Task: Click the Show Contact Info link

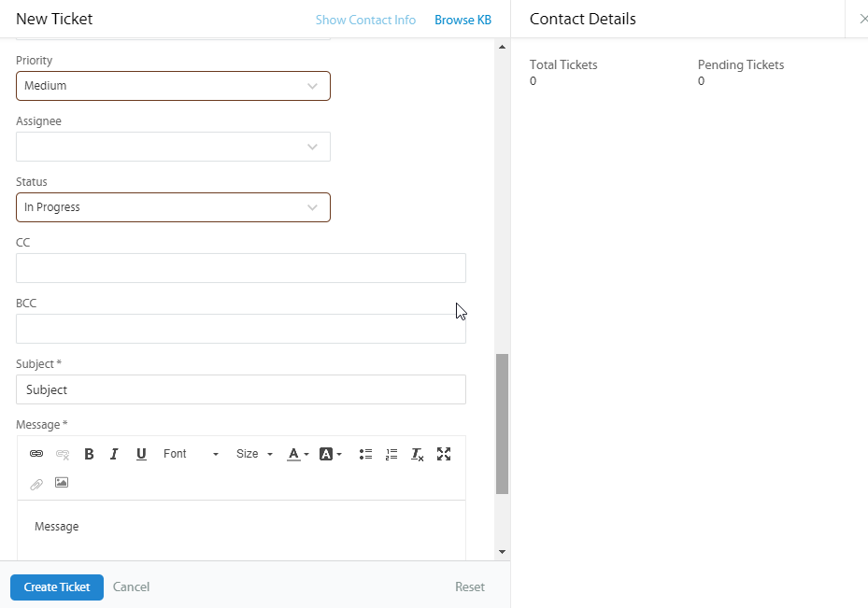Action: (x=365, y=20)
